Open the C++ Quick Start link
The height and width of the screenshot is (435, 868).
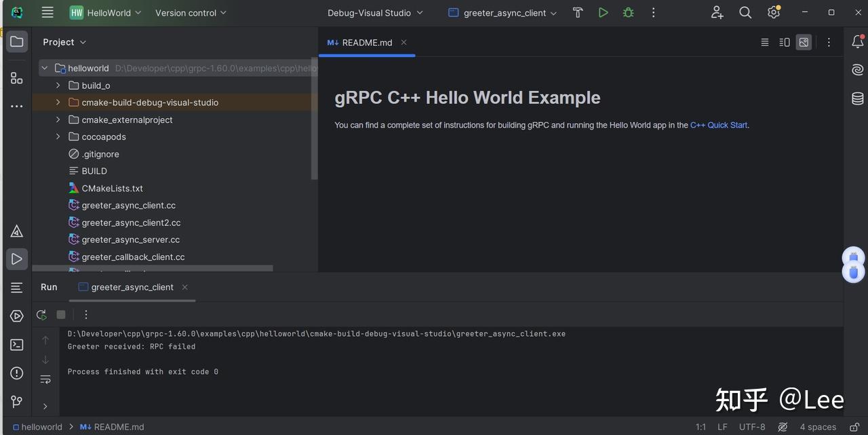(717, 125)
